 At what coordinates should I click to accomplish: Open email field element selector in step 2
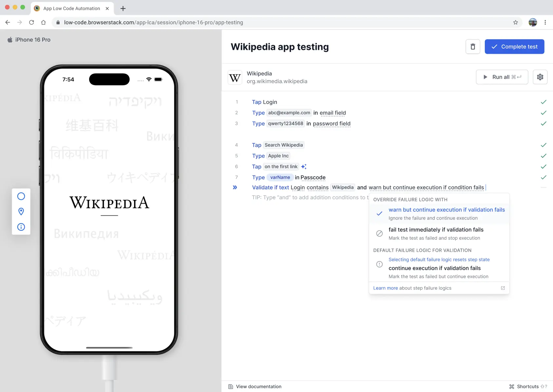[333, 113]
